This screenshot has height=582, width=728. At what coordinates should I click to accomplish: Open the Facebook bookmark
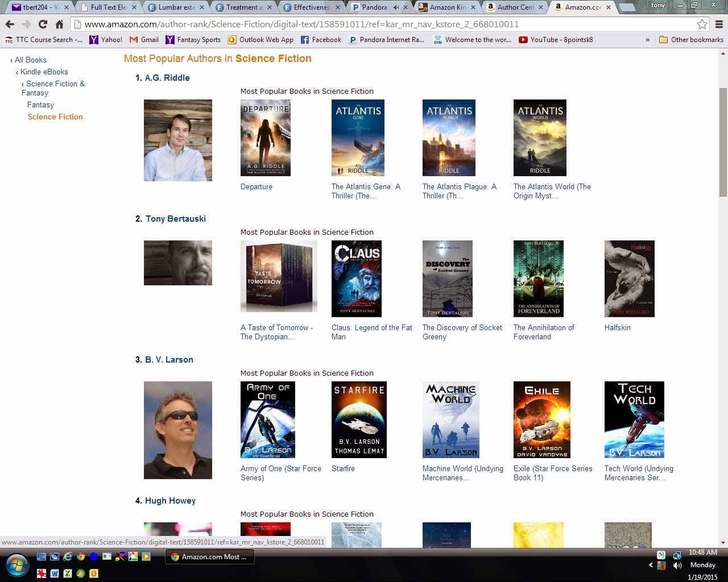(x=321, y=40)
